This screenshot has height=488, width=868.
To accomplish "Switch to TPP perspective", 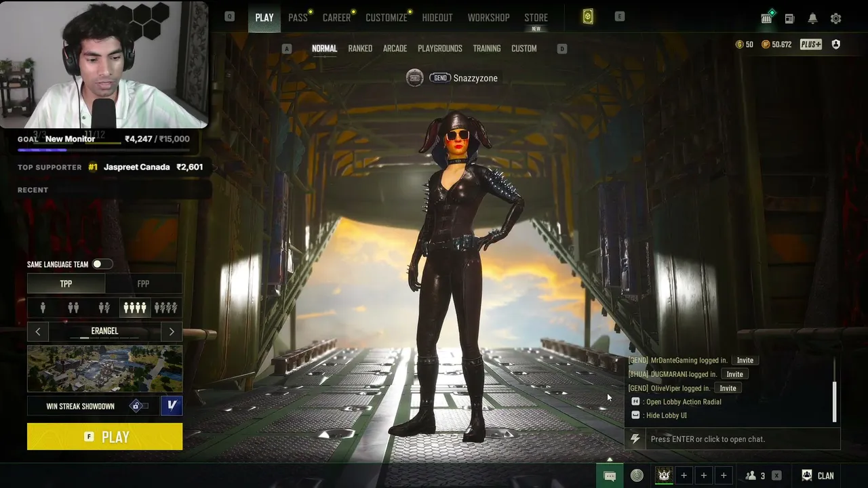I will point(66,284).
